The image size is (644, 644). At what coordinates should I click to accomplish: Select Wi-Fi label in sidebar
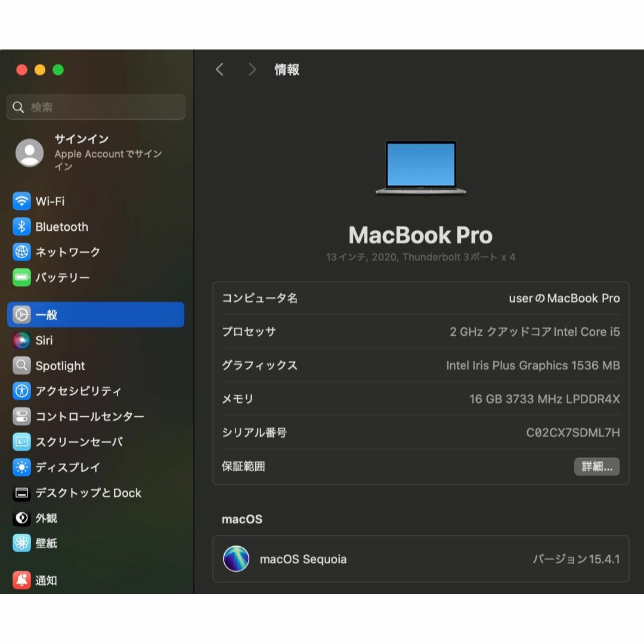(x=50, y=202)
